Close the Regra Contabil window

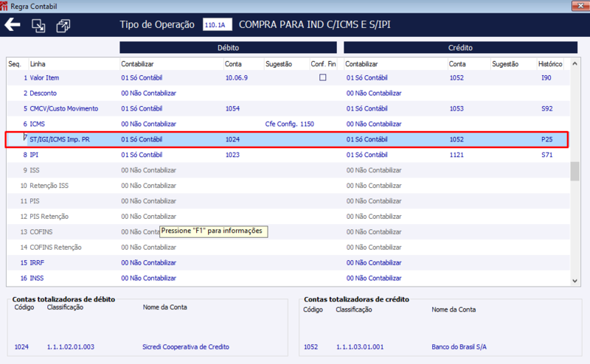coord(580,6)
